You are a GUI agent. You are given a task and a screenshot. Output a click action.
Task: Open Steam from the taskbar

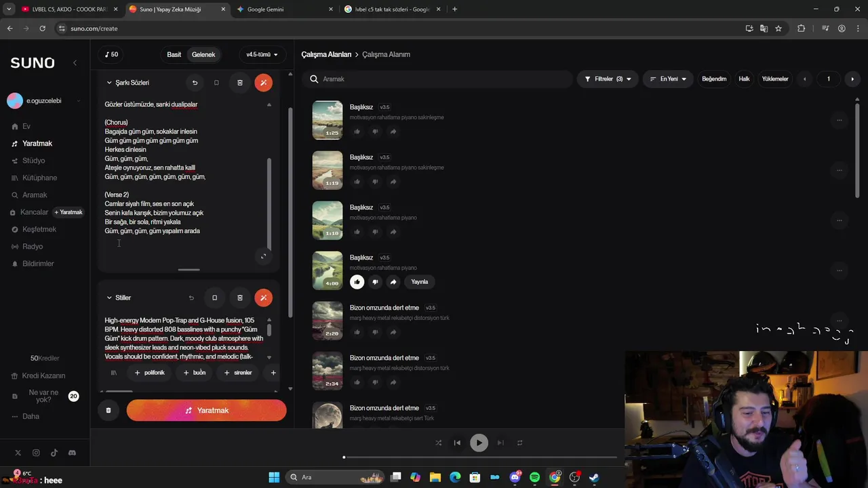pos(594,477)
